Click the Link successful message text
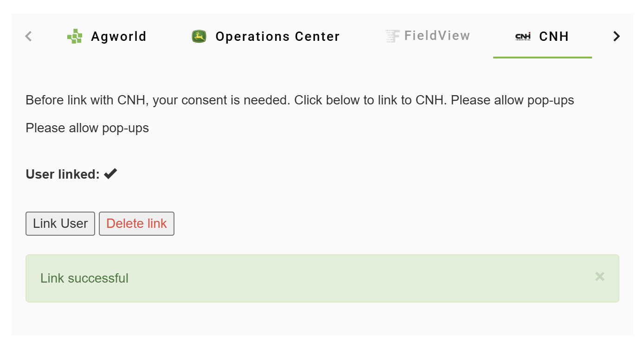The height and width of the screenshot is (348, 644). [x=84, y=278]
